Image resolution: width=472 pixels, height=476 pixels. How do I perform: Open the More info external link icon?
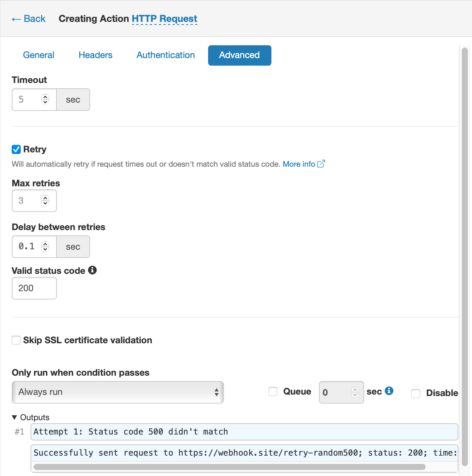pyautogui.click(x=321, y=164)
